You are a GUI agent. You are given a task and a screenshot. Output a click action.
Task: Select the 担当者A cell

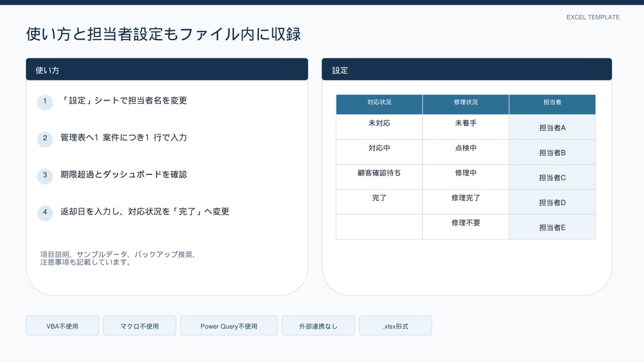coord(552,127)
